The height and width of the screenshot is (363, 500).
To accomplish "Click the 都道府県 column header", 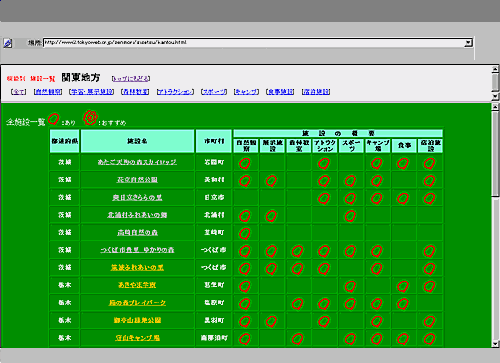I will [x=65, y=141].
